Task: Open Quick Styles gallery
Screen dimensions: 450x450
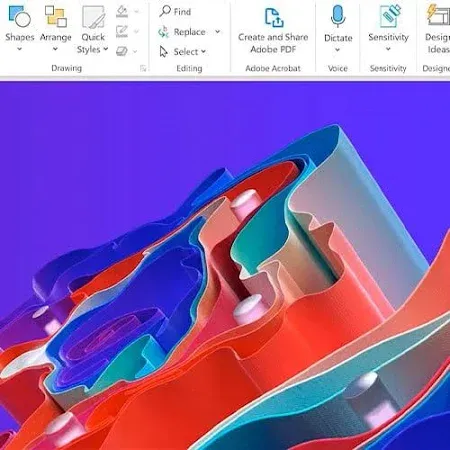Action: click(x=93, y=17)
